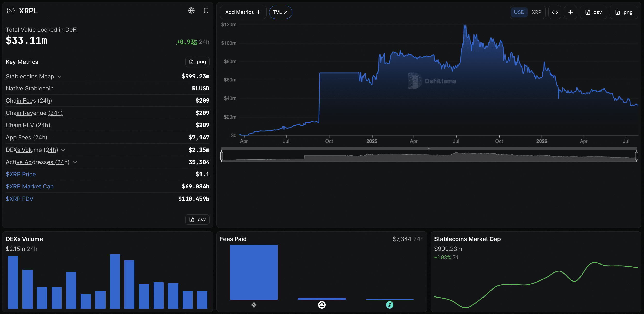Click the top range slider grip handle
The image size is (644, 314).
pyautogui.click(x=429, y=148)
